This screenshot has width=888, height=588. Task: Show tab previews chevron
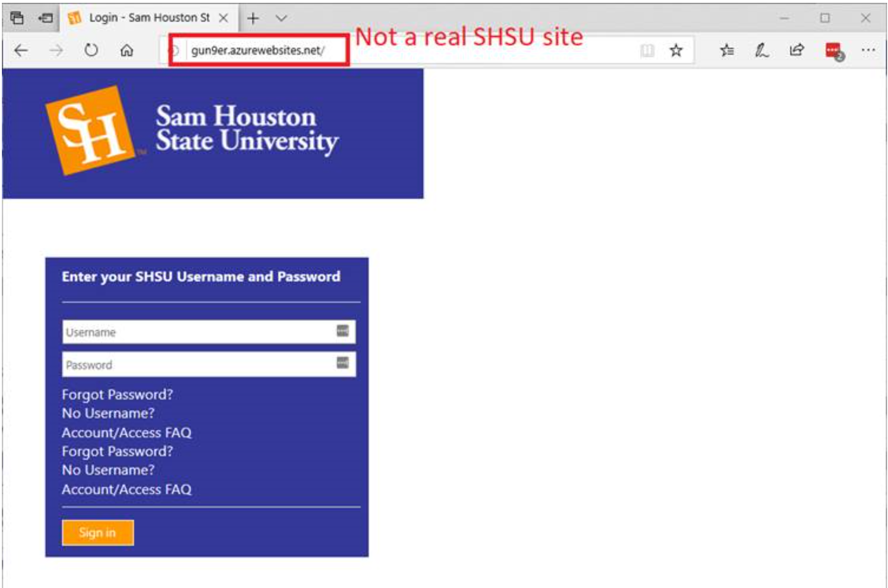coord(282,18)
